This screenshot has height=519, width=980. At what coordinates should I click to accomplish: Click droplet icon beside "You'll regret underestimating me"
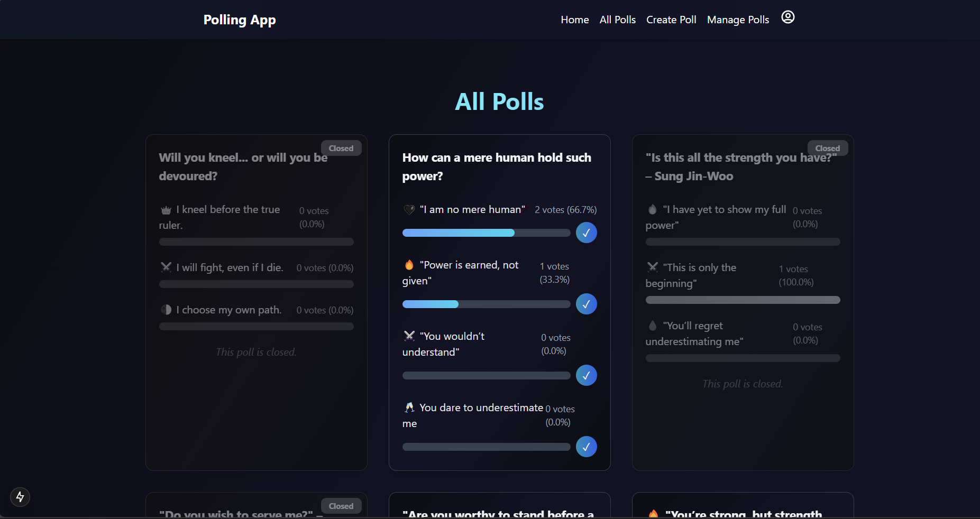tap(653, 326)
